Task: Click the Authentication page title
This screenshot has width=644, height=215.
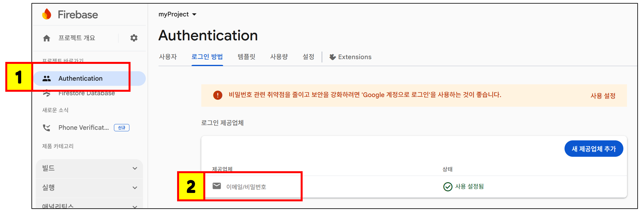Action: tap(208, 35)
